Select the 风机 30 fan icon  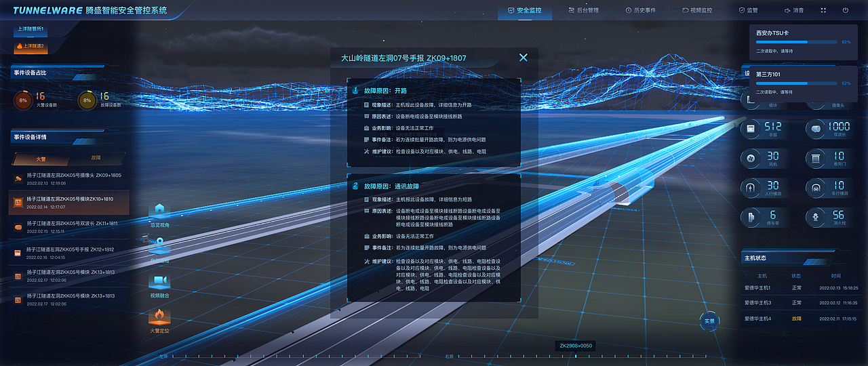[751, 158]
